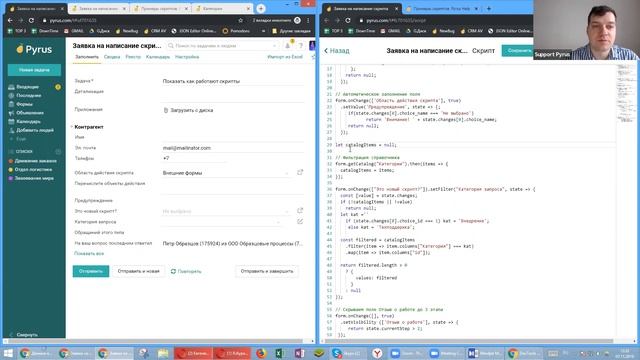Collapse the Контрагент section
The width and height of the screenshot is (640, 360).
pyautogui.click(x=72, y=127)
